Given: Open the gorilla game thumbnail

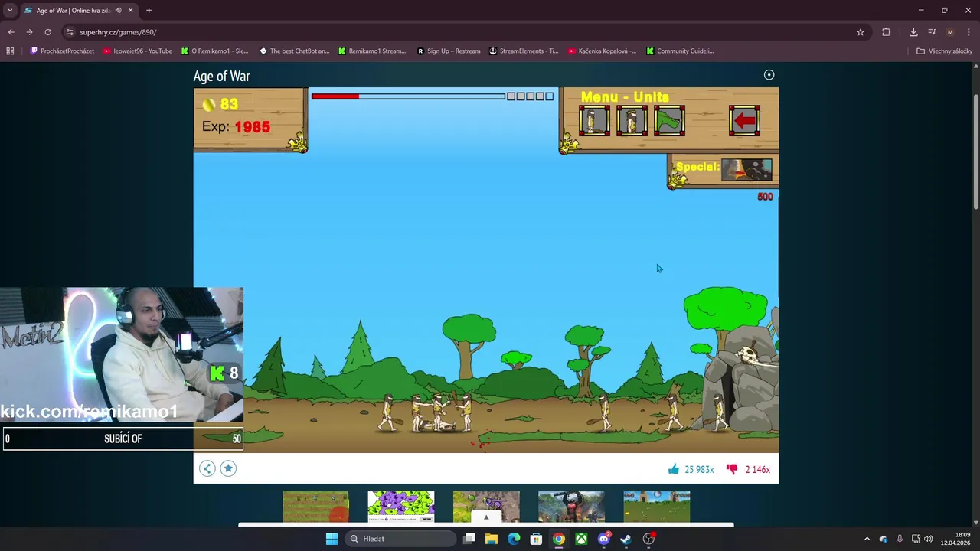Looking at the screenshot, I should [x=571, y=507].
